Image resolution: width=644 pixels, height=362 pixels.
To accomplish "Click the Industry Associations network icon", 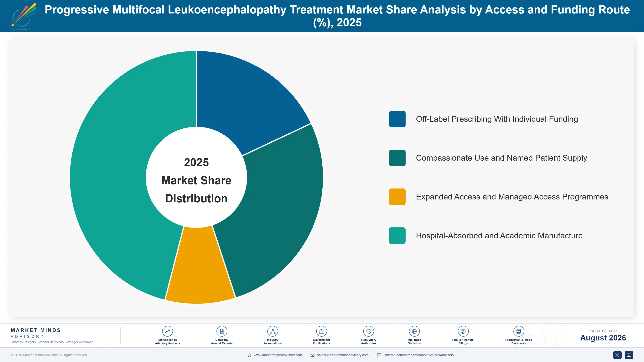I will tap(273, 331).
